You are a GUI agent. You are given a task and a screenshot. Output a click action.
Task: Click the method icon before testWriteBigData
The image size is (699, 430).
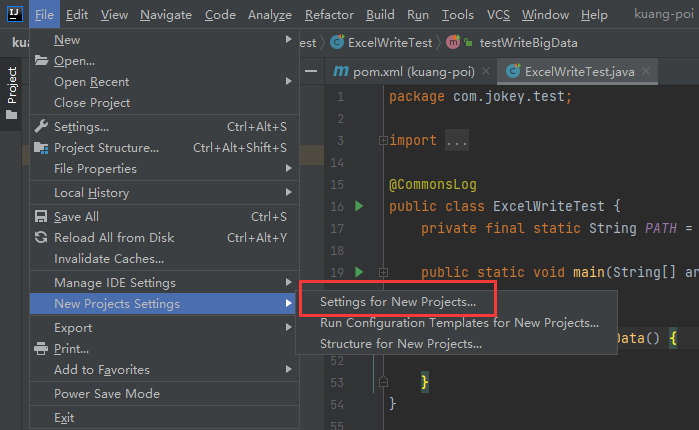click(453, 42)
